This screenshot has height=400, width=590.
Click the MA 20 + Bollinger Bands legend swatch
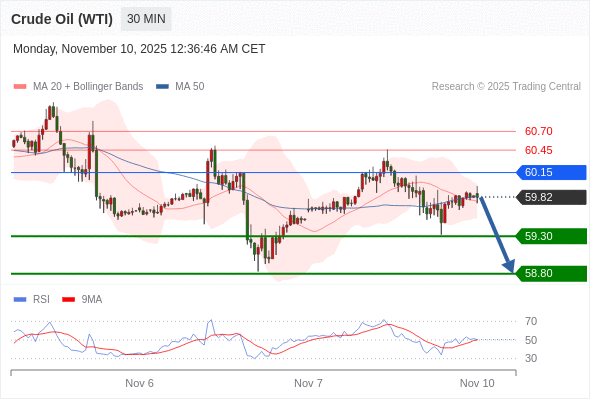coord(20,87)
